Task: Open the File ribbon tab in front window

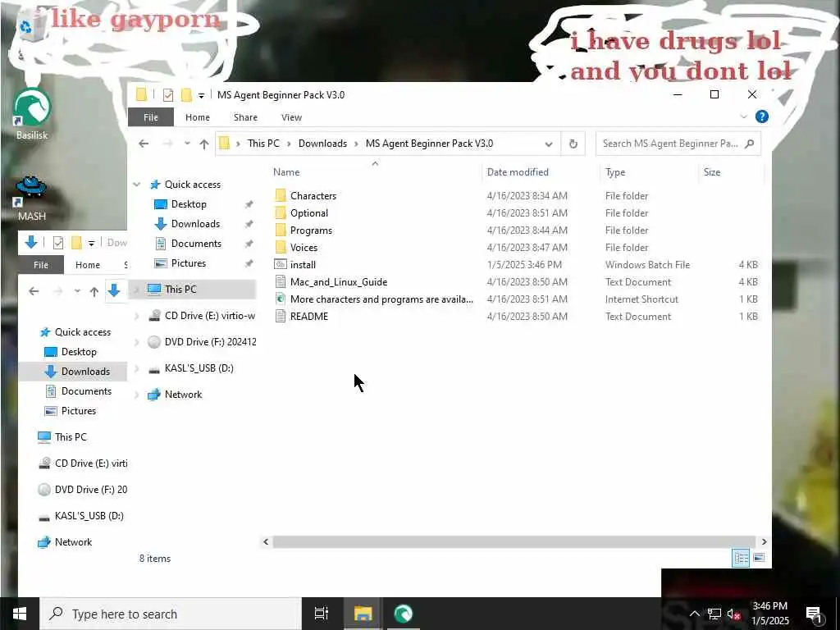Action: 151,117
